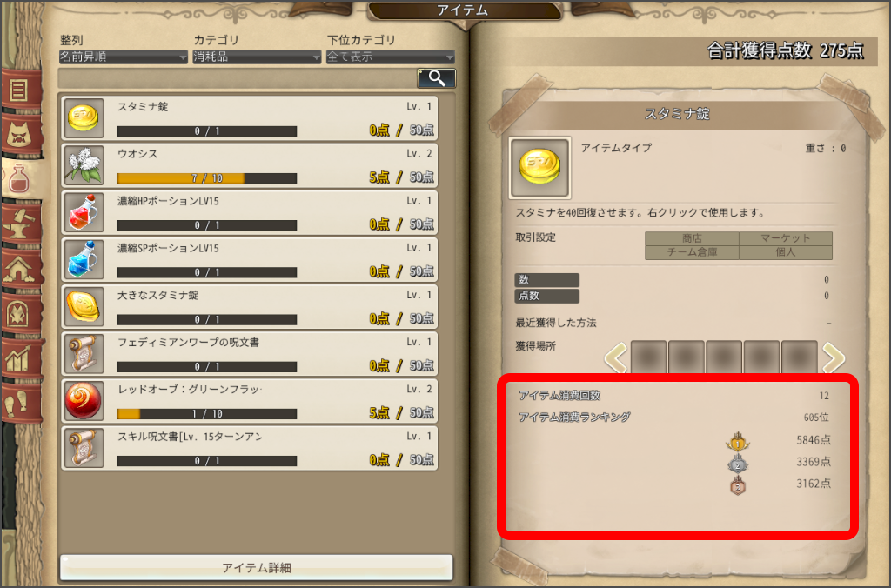Open the 整列 sort order dropdown
Screen dimensions: 891x588
click(x=124, y=57)
